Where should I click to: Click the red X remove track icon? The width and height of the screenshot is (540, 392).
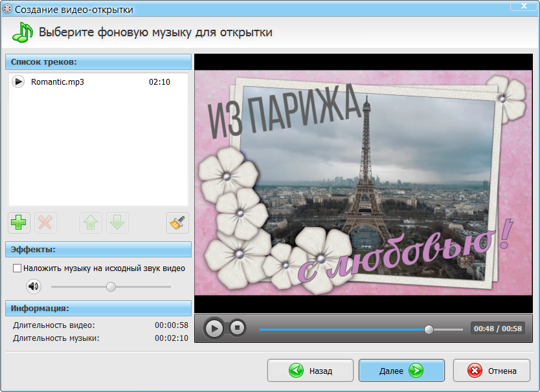click(x=45, y=223)
